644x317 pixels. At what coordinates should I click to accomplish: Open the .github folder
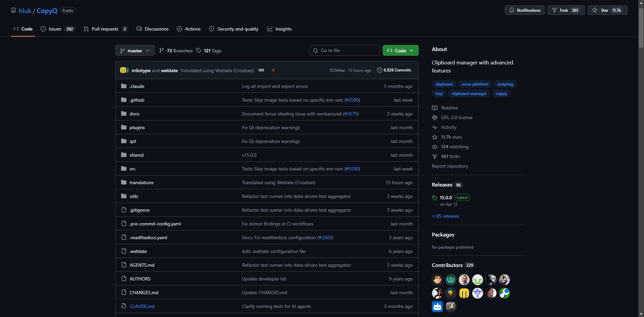[137, 100]
